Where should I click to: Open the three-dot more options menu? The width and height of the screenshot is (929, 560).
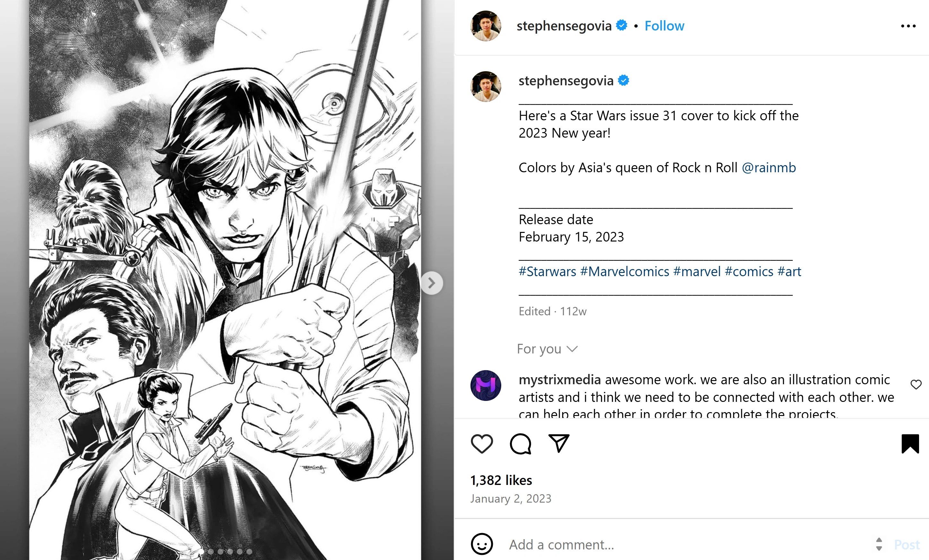pyautogui.click(x=908, y=26)
